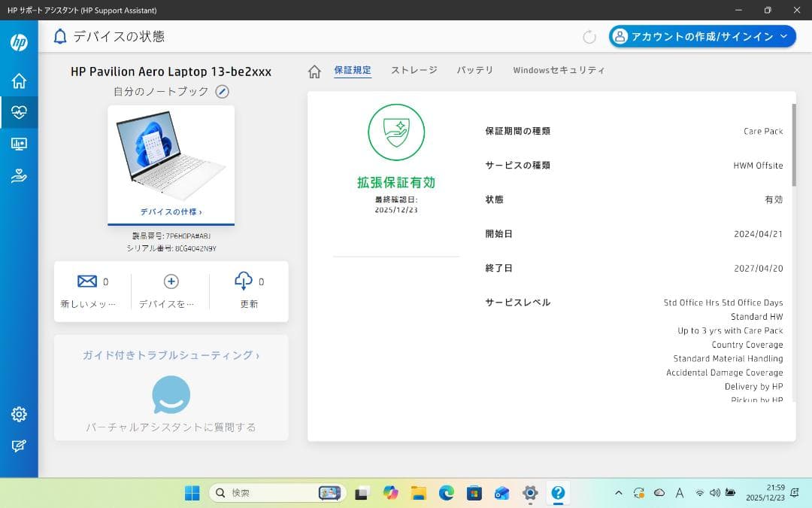Click the pencil icon next to 自分のノートブック
Image resolution: width=812 pixels, height=508 pixels.
221,91
